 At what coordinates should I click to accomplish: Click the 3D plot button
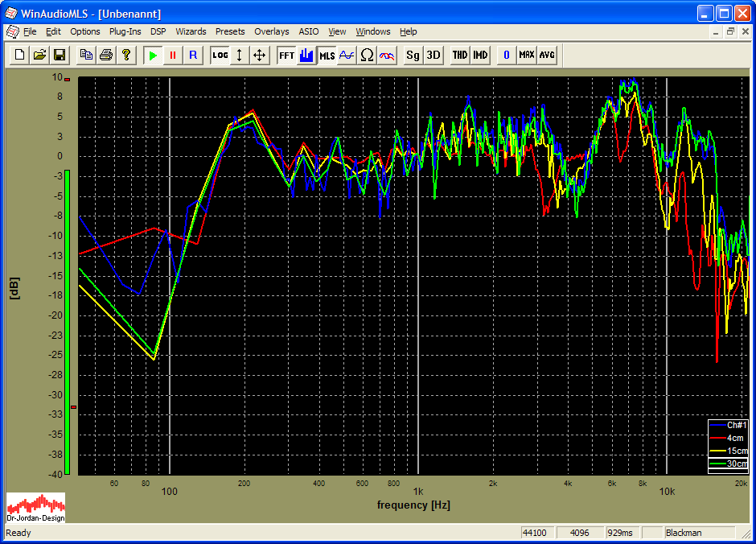coord(433,55)
